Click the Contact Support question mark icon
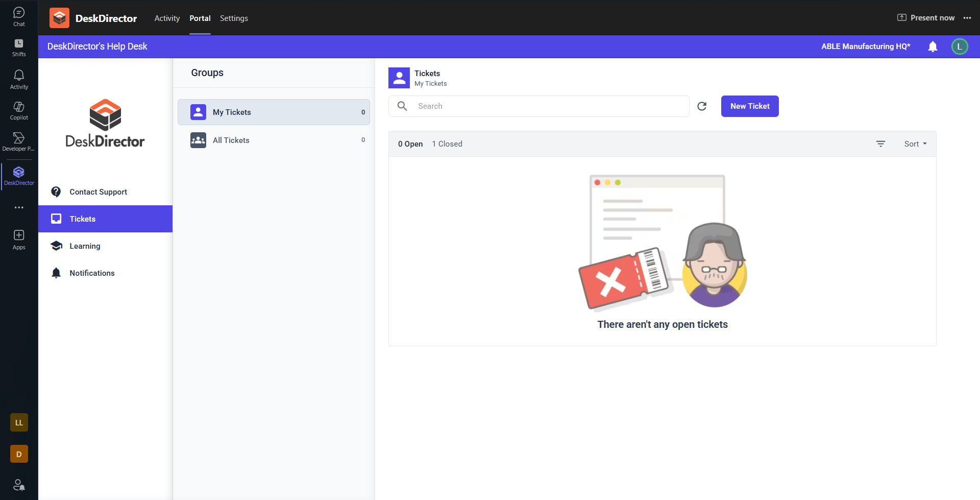 click(x=56, y=192)
